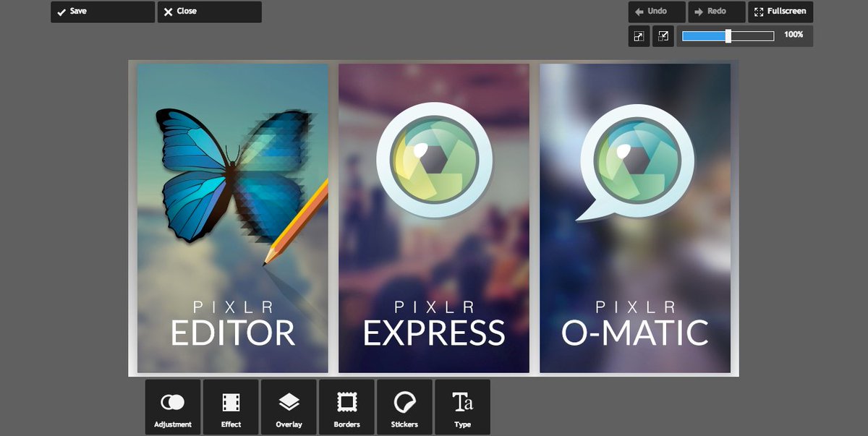This screenshot has width=868, height=436.
Task: Click the Save button
Action: (x=103, y=12)
